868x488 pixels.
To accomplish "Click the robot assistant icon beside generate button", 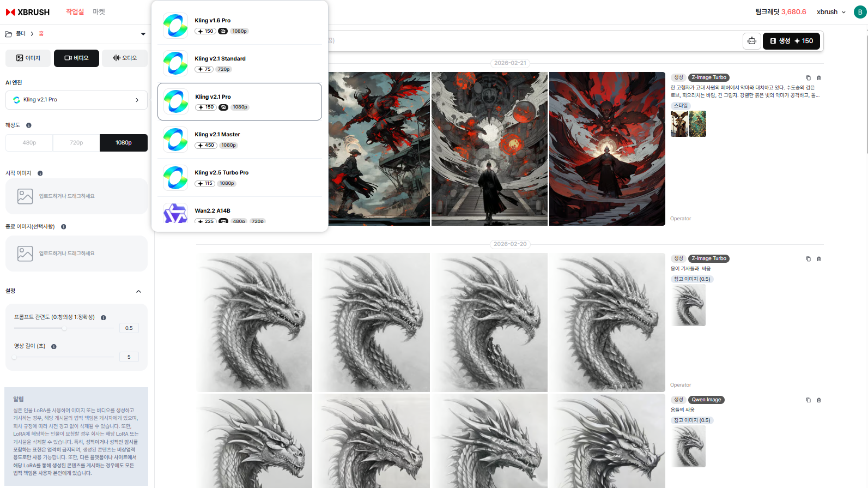I will tap(752, 41).
